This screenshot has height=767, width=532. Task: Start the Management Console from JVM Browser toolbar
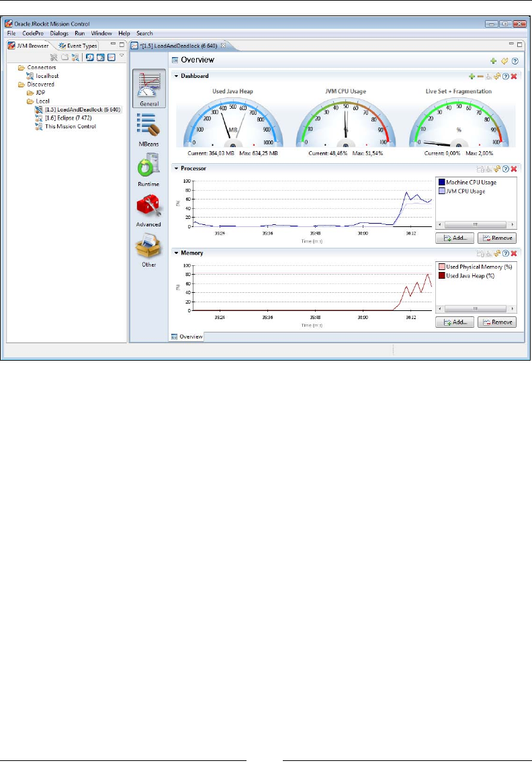89,57
